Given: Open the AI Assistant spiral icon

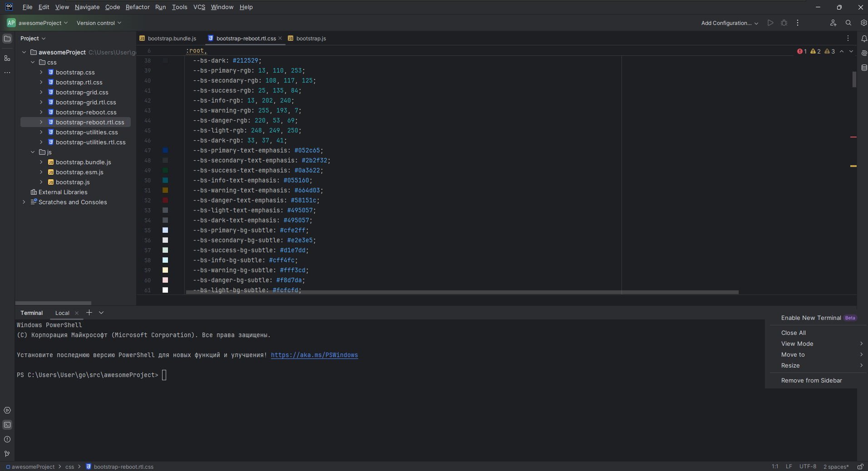Looking at the screenshot, I should 864,53.
